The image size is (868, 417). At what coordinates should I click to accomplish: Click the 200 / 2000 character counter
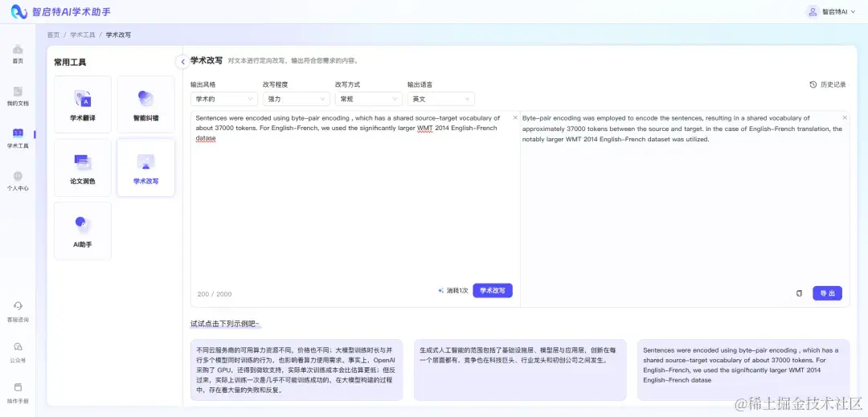215,294
